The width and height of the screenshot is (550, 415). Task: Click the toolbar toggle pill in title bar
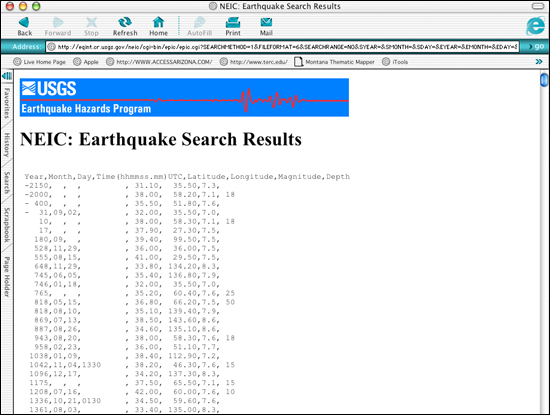[538, 6]
